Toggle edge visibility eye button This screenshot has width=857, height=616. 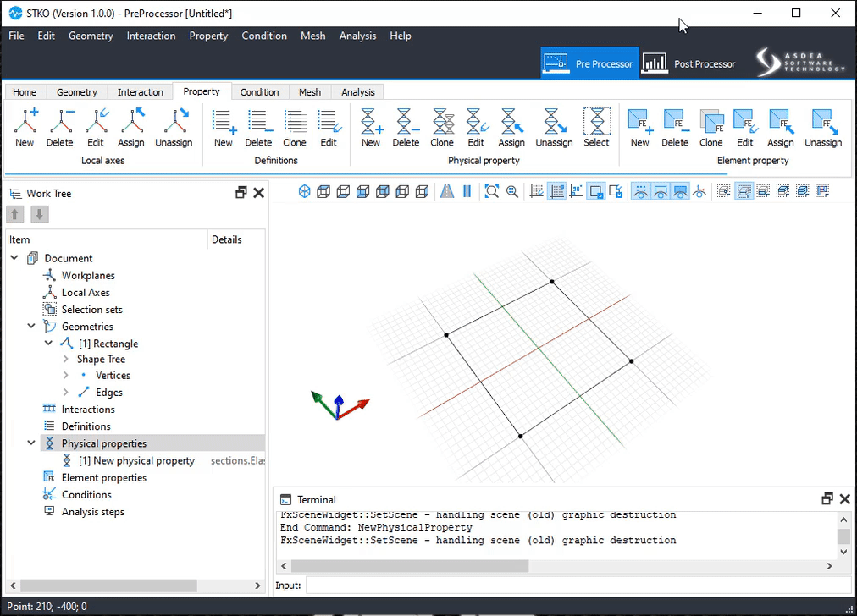[661, 191]
